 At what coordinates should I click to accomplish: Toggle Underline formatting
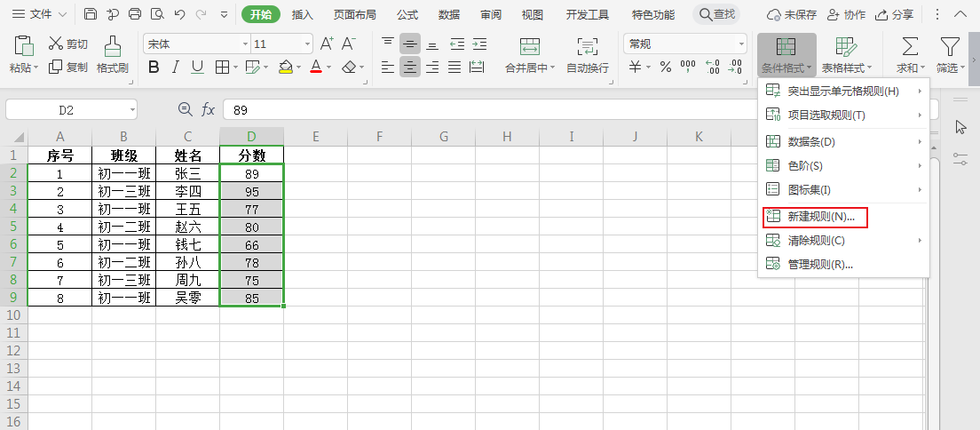tap(197, 67)
